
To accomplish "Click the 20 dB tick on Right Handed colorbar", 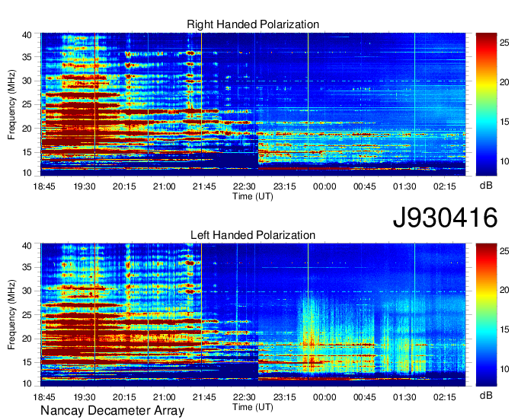I will coord(504,82).
